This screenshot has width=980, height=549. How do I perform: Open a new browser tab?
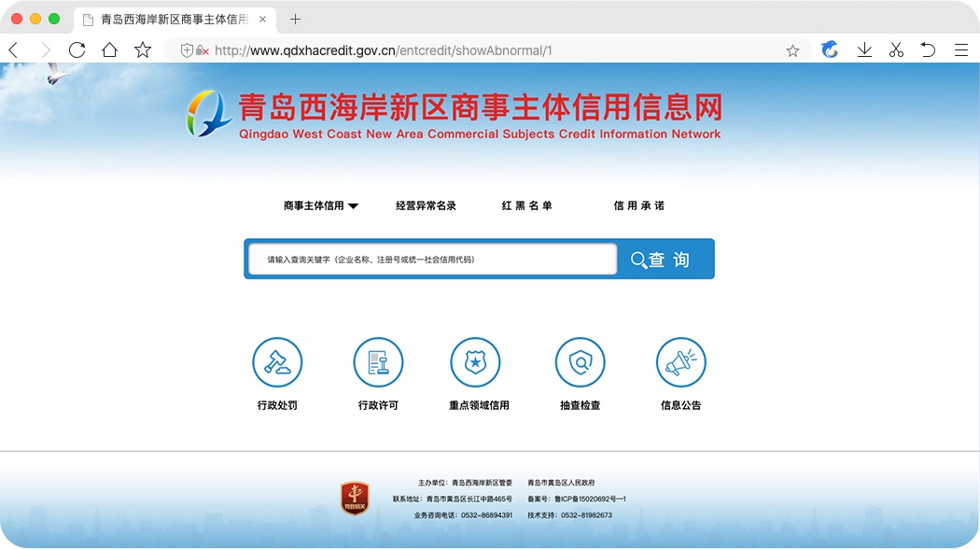tap(295, 19)
